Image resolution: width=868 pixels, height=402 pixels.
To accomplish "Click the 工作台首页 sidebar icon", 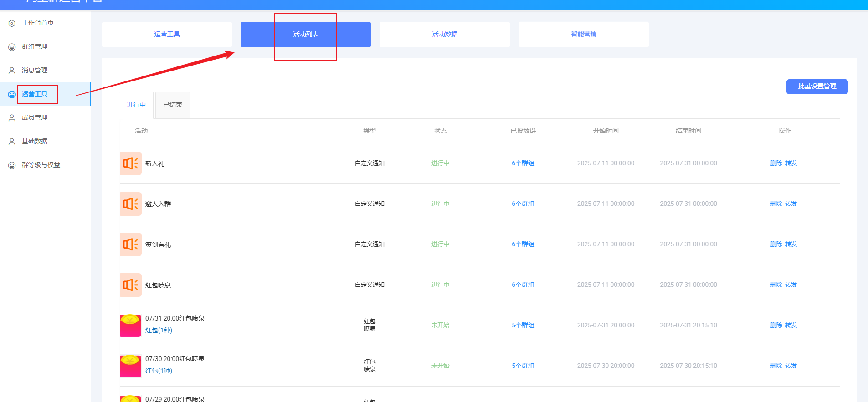I will point(12,23).
